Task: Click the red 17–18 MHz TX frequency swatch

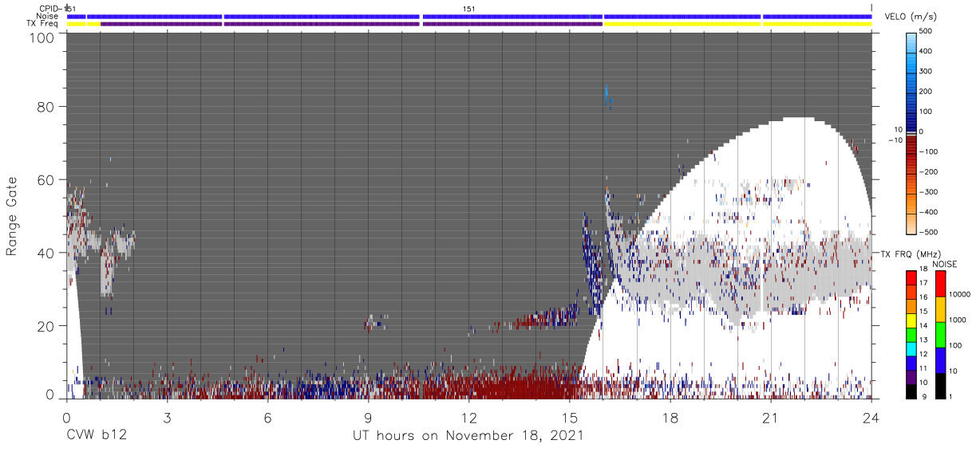Action: (911, 278)
